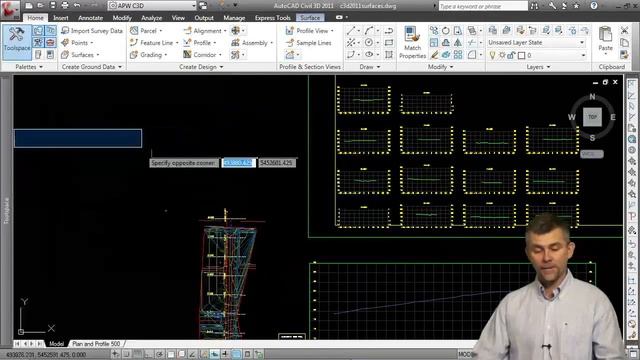Switch to the Annotate ribbon tab

tap(91, 18)
